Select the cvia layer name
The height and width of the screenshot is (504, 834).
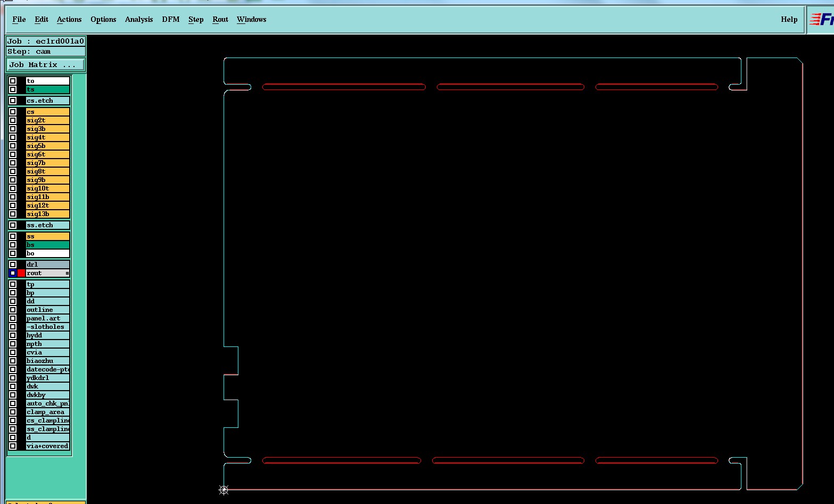click(x=47, y=352)
